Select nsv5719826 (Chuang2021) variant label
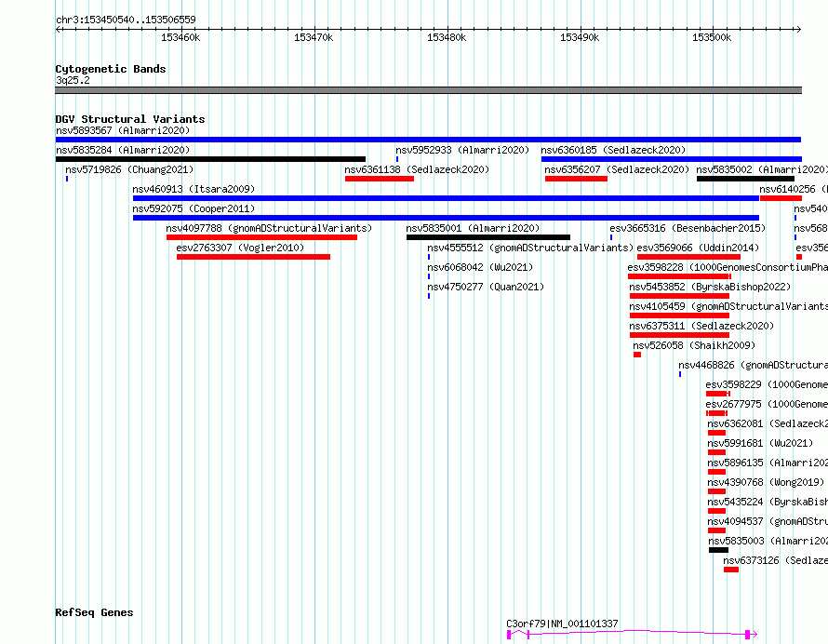 pos(129,169)
